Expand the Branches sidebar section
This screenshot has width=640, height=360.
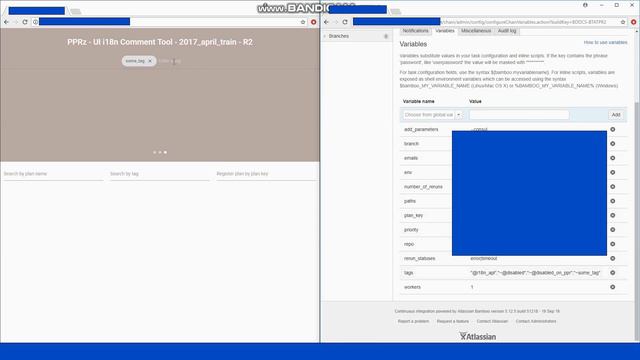click(325, 36)
